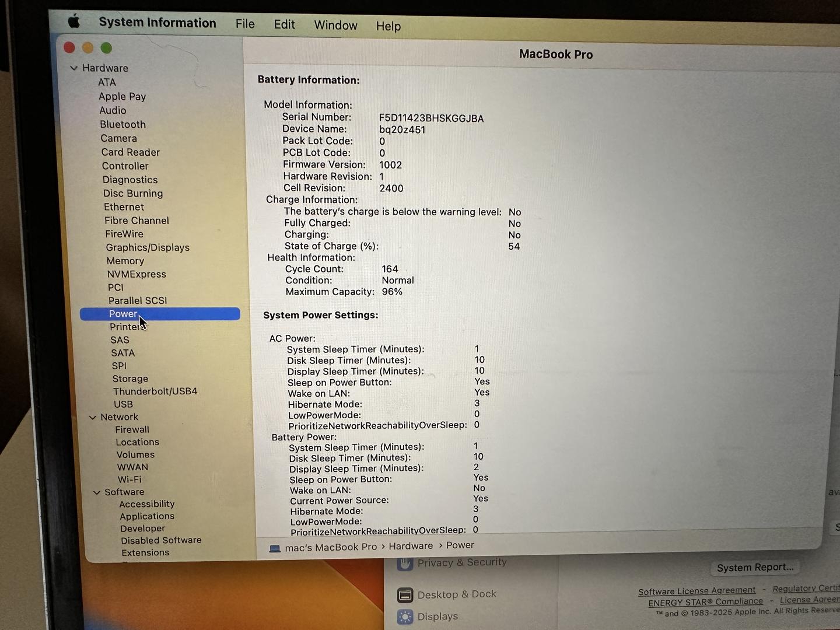
Task: Open the Window menu
Action: click(x=335, y=25)
